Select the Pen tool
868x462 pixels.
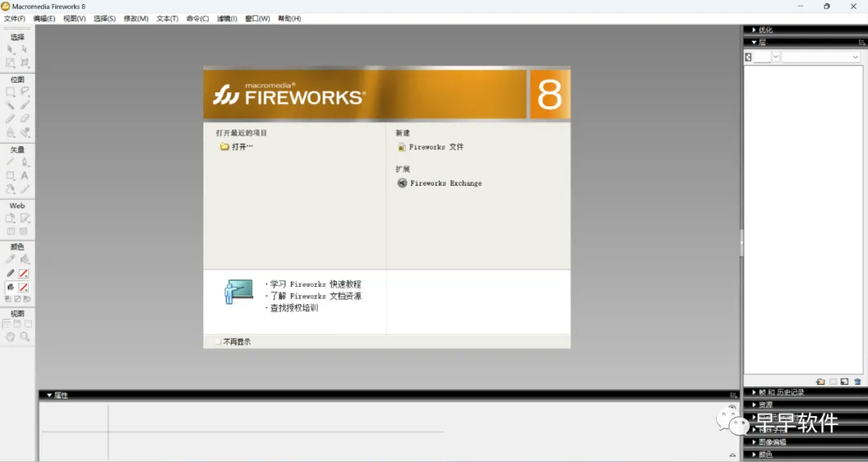click(24, 162)
